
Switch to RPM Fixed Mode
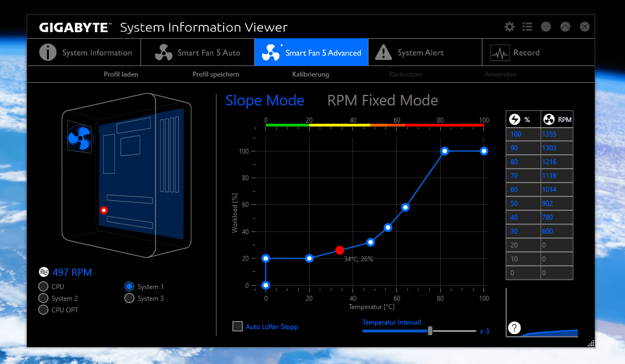point(382,100)
